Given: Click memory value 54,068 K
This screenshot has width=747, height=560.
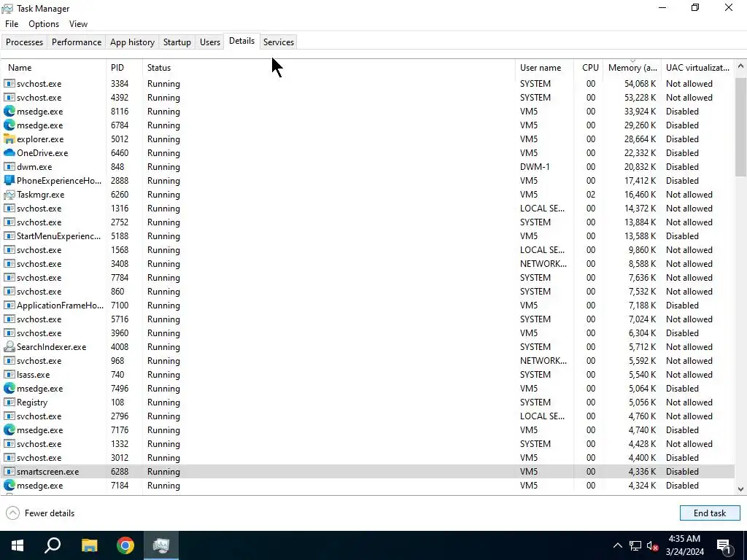Looking at the screenshot, I should pyautogui.click(x=640, y=83).
